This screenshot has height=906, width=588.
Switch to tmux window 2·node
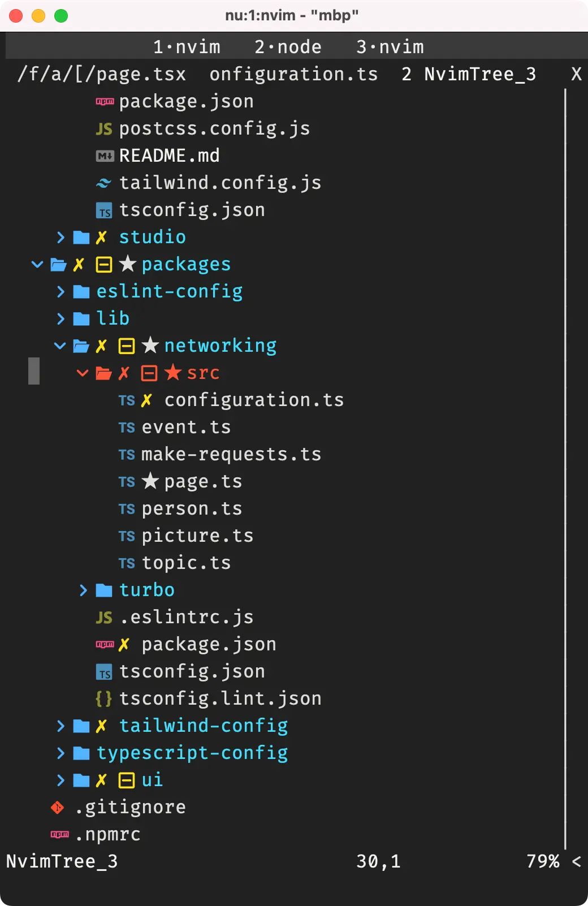click(288, 47)
